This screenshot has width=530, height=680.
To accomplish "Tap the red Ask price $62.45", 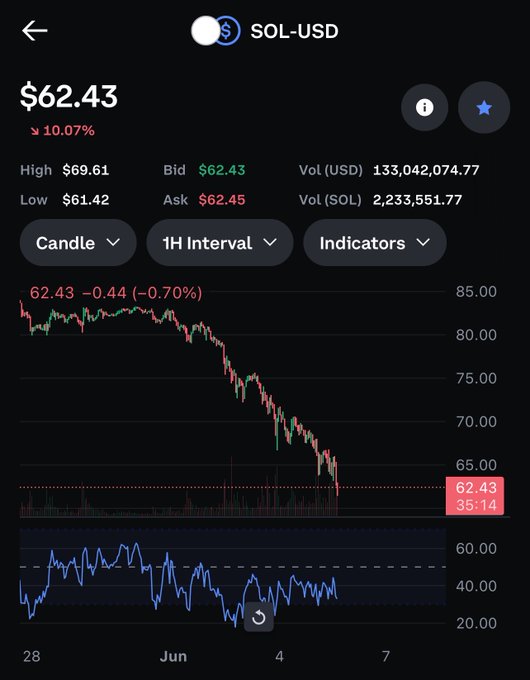I will click(x=222, y=200).
